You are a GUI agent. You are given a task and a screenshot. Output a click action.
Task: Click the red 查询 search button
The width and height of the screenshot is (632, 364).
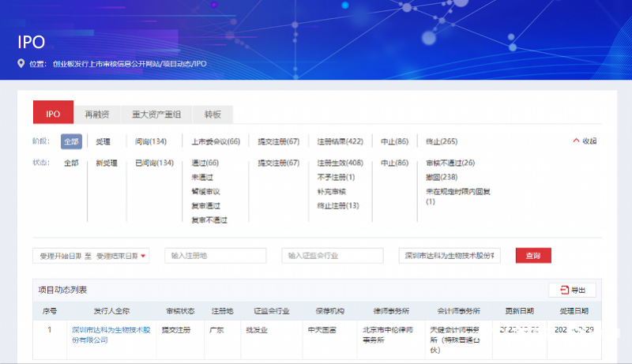[x=532, y=256]
